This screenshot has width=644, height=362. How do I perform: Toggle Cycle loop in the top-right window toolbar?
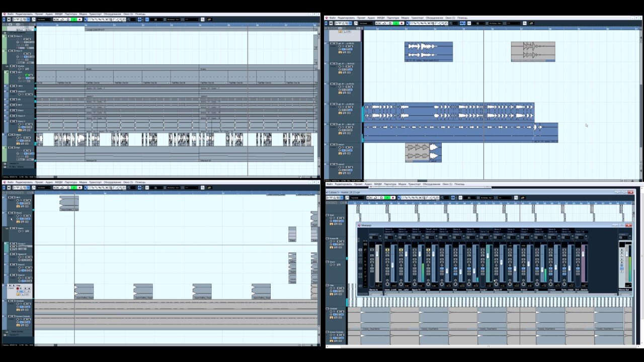pos(384,23)
